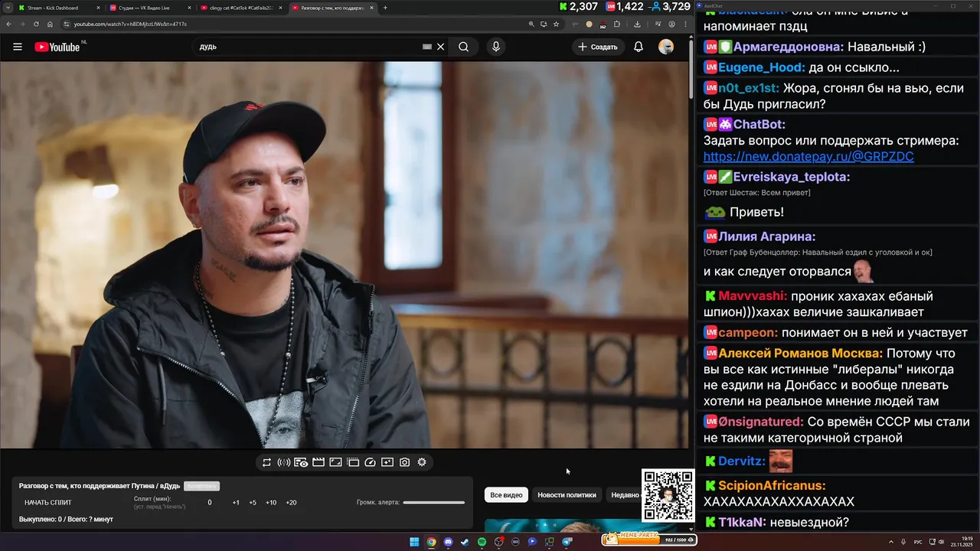The height and width of the screenshot is (551, 980).
Task: Bookmark this page with the star icon
Action: tap(556, 24)
